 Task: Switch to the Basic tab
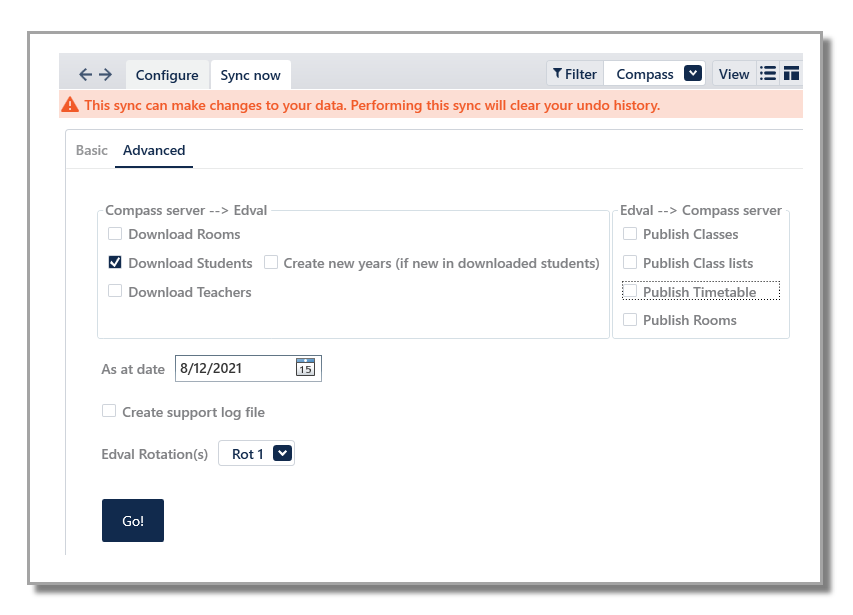pyautogui.click(x=91, y=150)
